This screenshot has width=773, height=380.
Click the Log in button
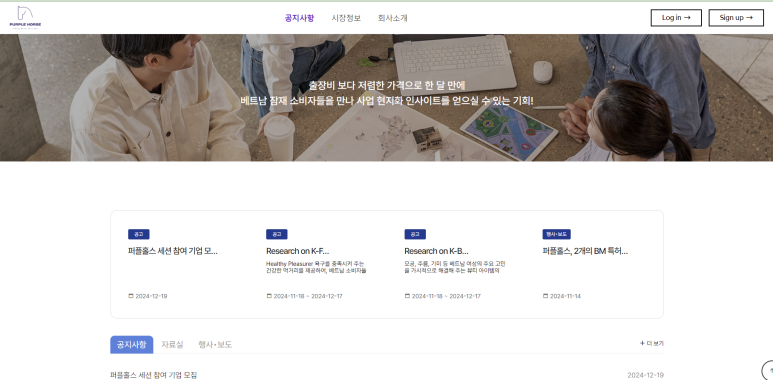pos(676,18)
